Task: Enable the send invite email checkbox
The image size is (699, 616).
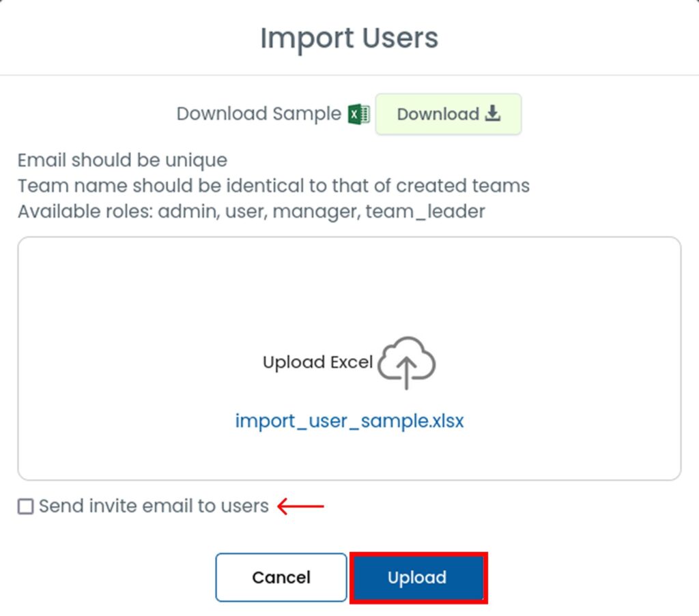Action: point(25,506)
